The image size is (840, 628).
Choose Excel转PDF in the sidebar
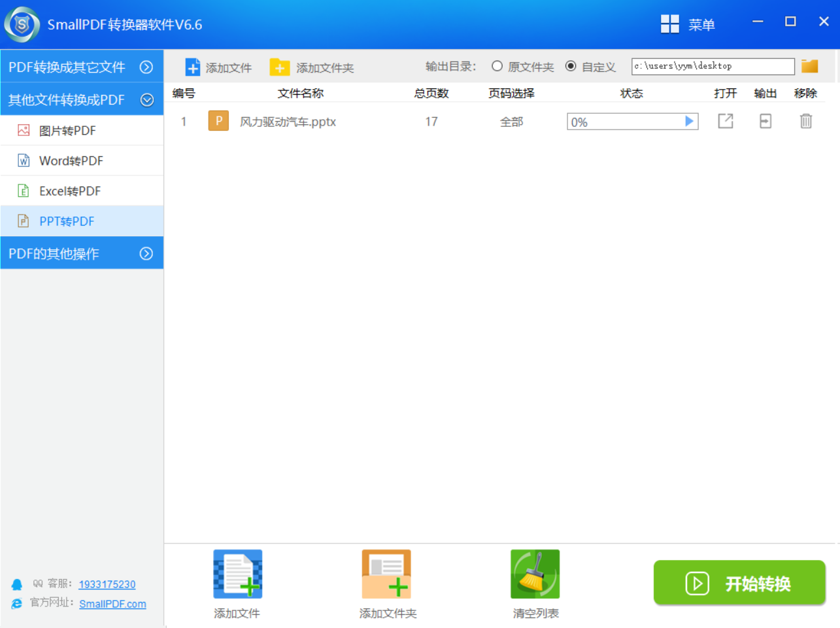(82, 191)
